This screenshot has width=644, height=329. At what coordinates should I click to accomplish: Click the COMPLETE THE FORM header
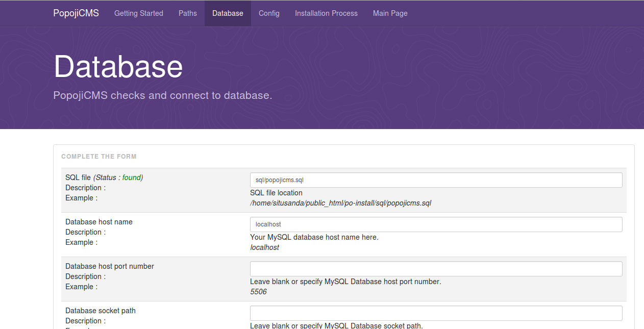coord(98,157)
